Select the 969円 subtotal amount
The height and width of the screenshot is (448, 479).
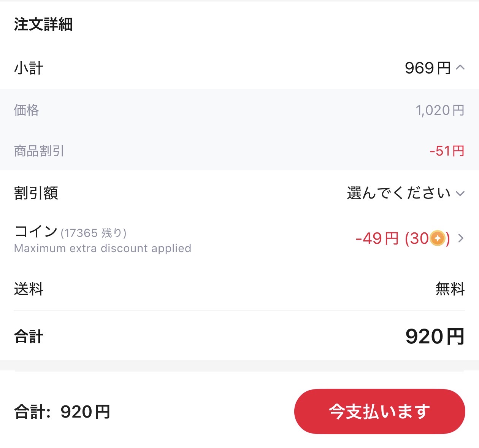pos(428,68)
